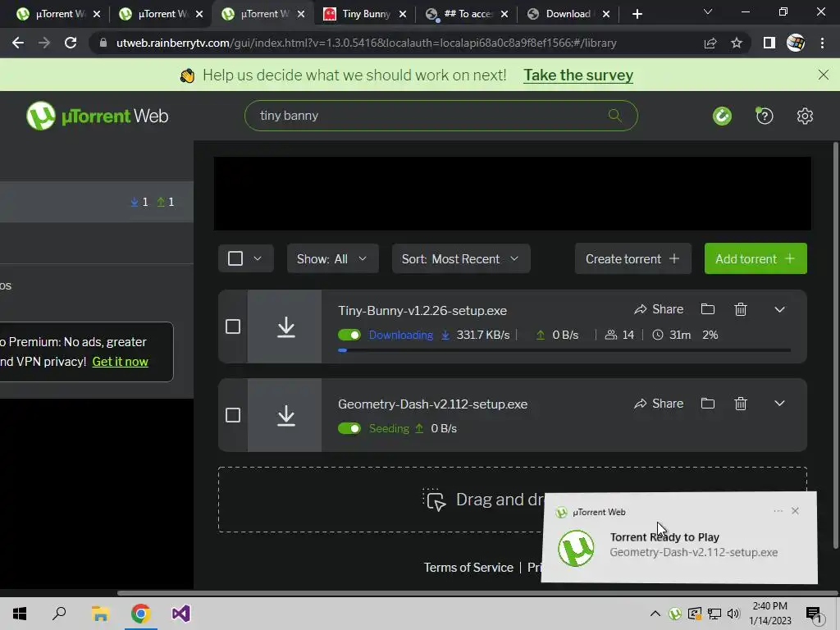Image resolution: width=840 pixels, height=630 pixels.
Task: Toggle the Downloading switch for Tiny-Bunny
Action: click(349, 335)
